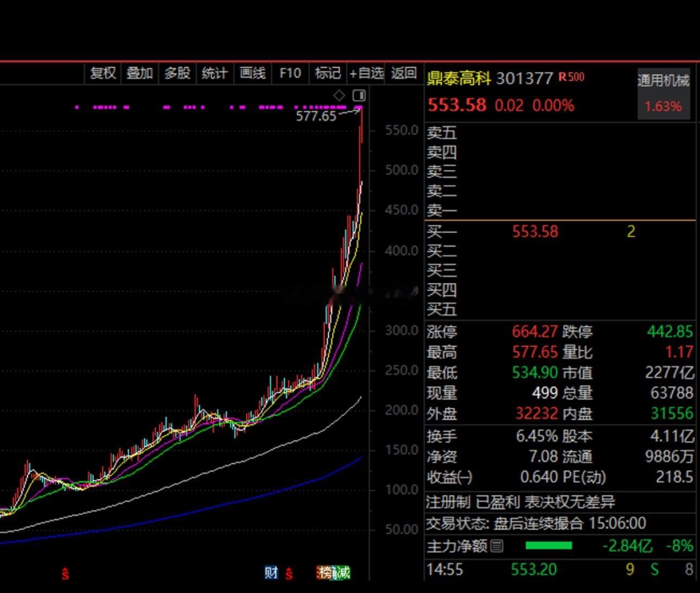Open the 通用机械 sector box
The width and height of the screenshot is (700, 593).
663,93
